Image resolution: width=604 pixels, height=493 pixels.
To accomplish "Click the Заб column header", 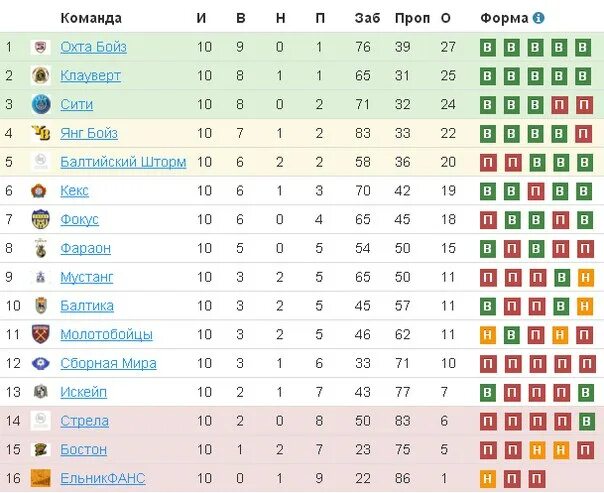I will point(367,18).
